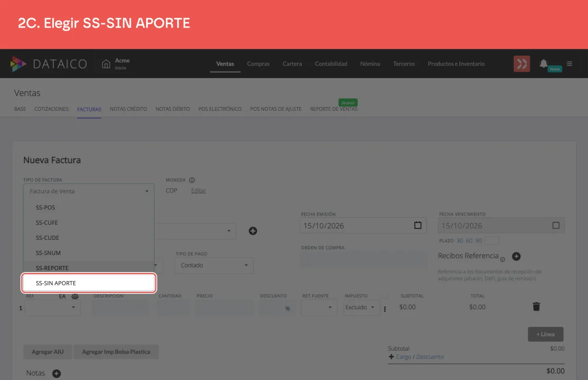Image resolution: width=588 pixels, height=380 pixels.
Task: Click Agregar Imp Bolsa Plastica button
Action: tap(116, 352)
